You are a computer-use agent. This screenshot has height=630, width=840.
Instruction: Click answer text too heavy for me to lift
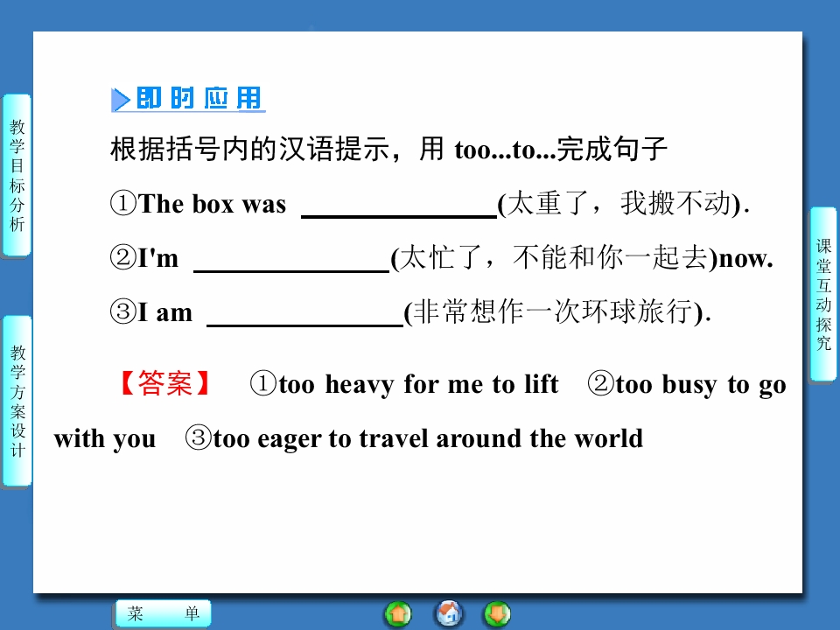(x=418, y=385)
